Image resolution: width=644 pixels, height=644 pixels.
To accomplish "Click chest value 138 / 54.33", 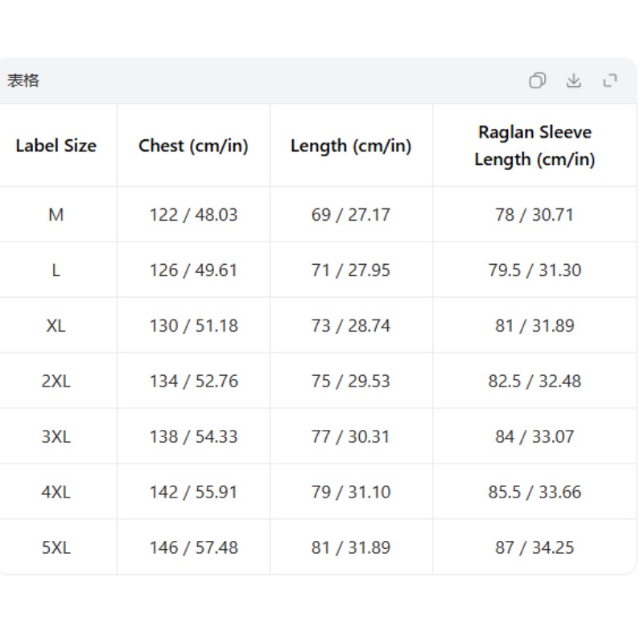I will [193, 436].
